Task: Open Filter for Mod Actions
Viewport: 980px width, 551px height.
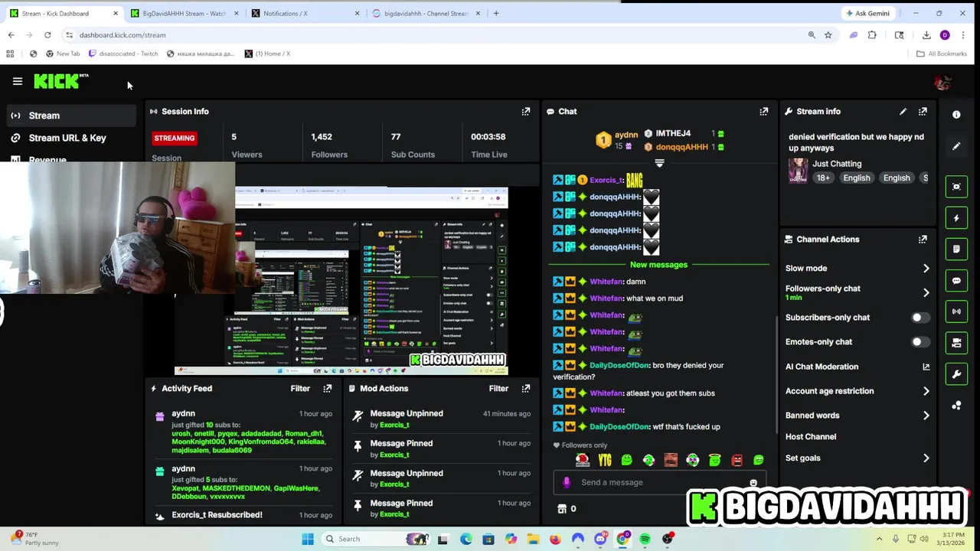Action: [x=498, y=389]
